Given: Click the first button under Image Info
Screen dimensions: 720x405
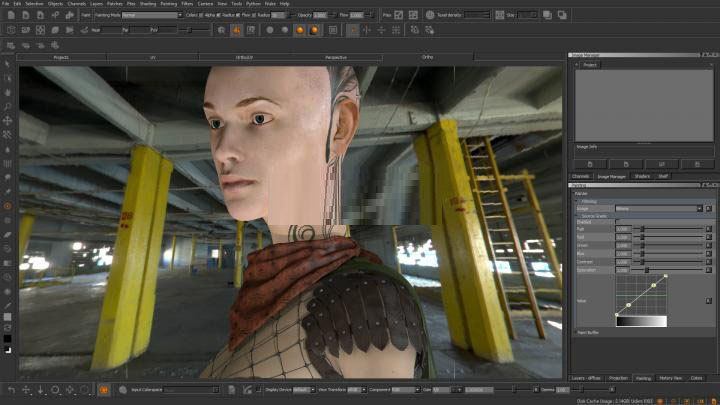Looking at the screenshot, I should click(x=590, y=164).
